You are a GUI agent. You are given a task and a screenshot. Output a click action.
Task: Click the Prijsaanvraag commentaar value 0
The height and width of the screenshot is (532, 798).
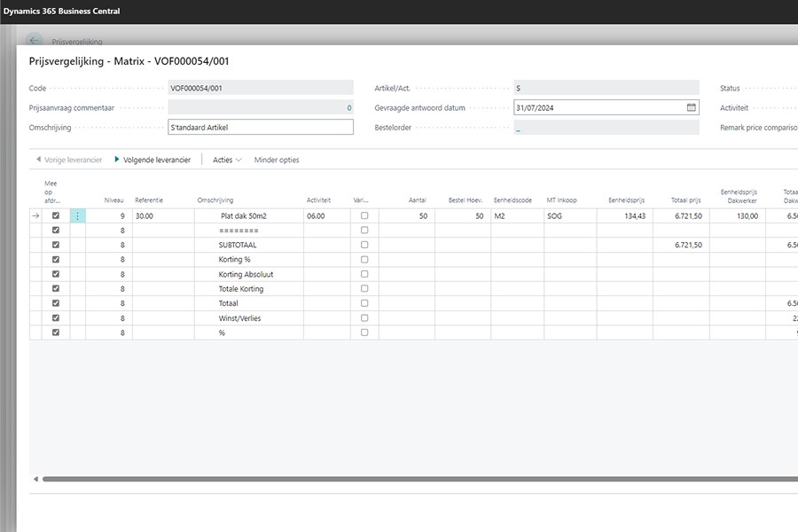tap(348, 107)
